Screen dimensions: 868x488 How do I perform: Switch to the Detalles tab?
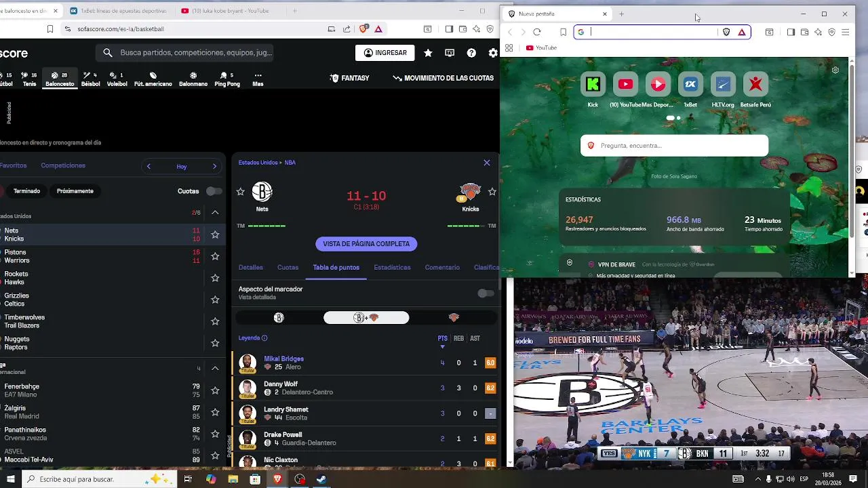click(250, 268)
